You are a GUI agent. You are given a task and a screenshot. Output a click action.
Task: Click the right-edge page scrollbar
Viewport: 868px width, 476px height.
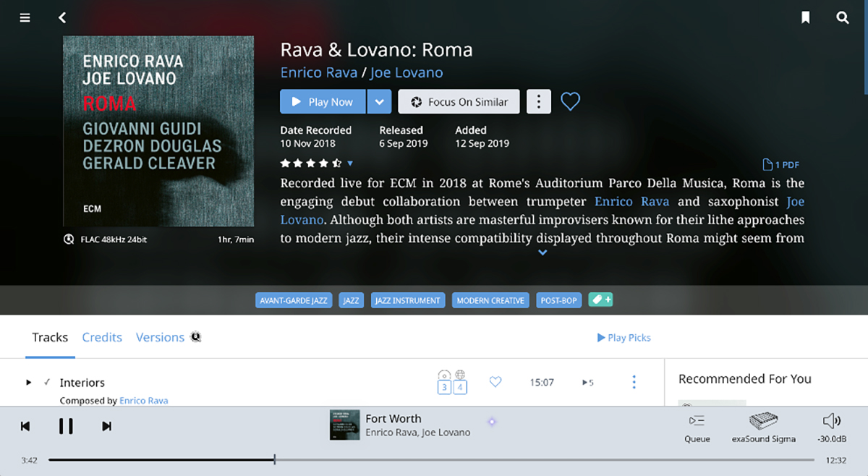point(865,47)
